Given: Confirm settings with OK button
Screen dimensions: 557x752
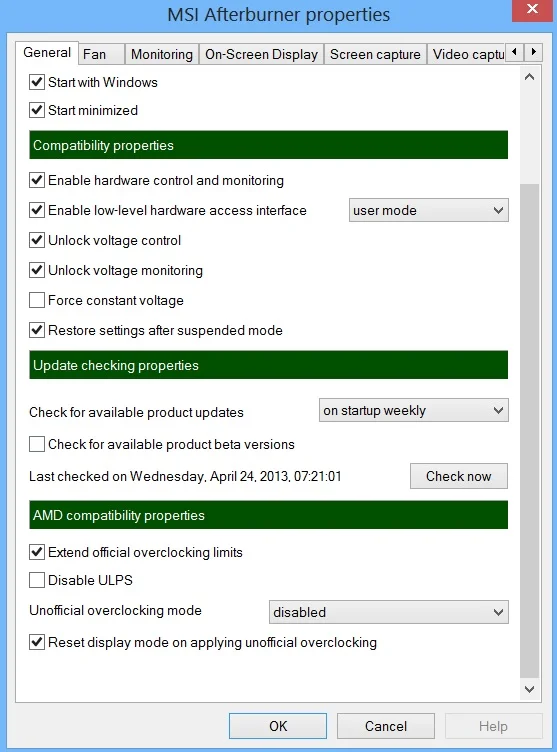Looking at the screenshot, I should (278, 726).
